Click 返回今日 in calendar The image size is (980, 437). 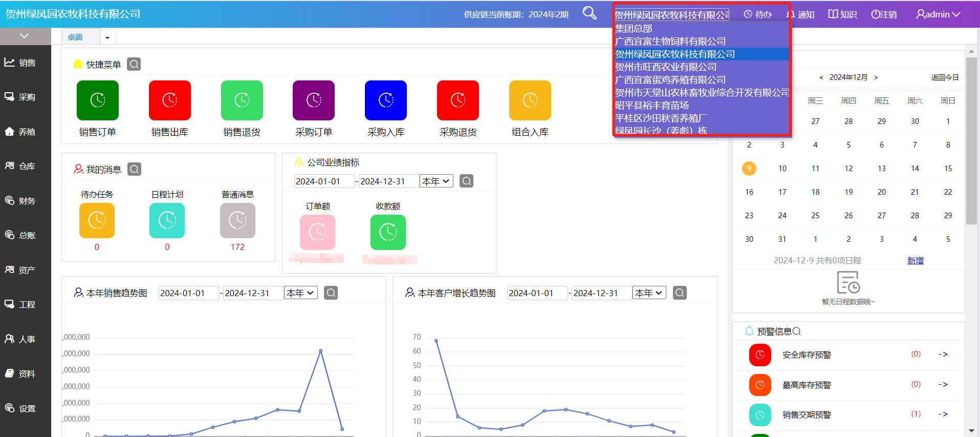(944, 77)
